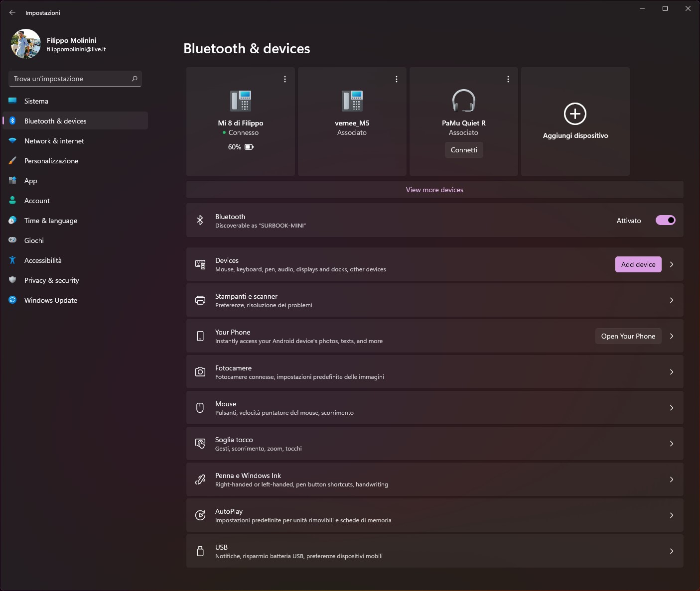Click the pen icon for Penna e Windows Ink

tap(200, 479)
